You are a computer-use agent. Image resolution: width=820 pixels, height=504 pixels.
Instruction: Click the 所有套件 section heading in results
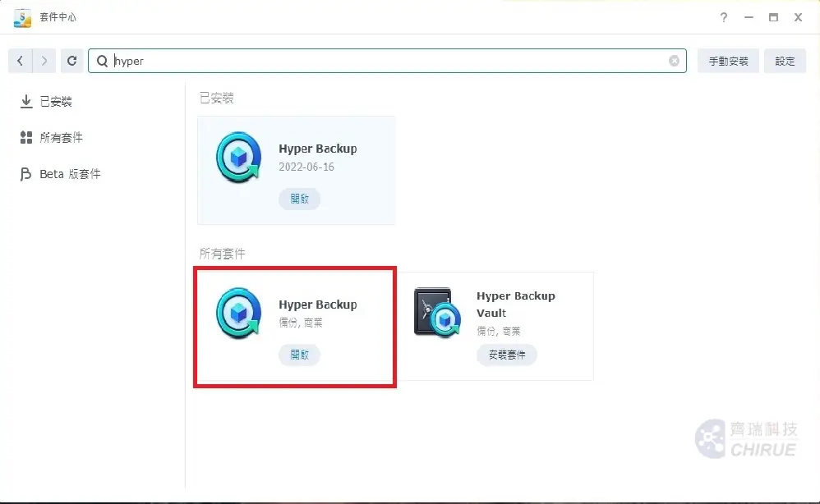click(223, 254)
